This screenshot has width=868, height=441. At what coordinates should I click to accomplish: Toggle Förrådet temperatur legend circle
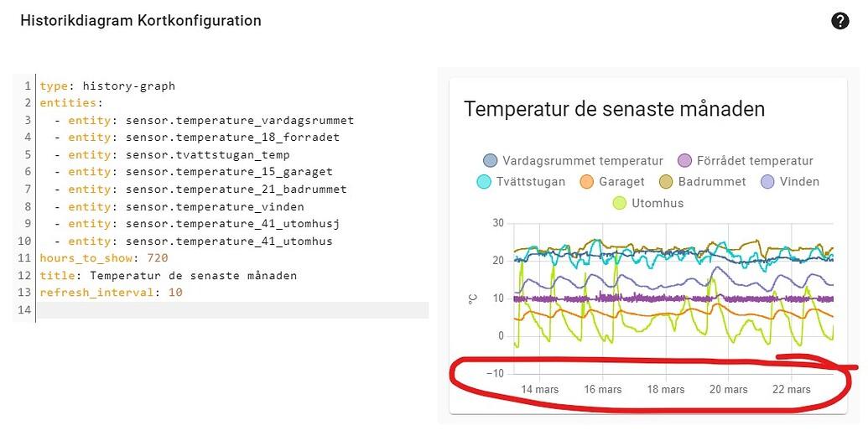click(x=684, y=161)
